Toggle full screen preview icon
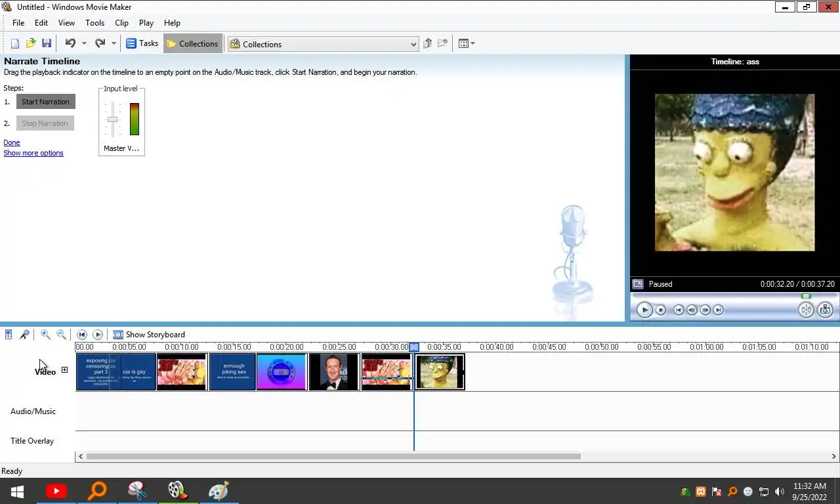Screen dimensions: 840x504 pos(637,284)
